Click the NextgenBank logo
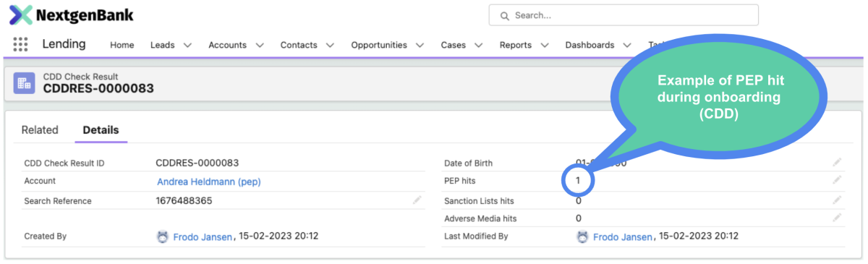The width and height of the screenshot is (868, 264). [x=71, y=15]
